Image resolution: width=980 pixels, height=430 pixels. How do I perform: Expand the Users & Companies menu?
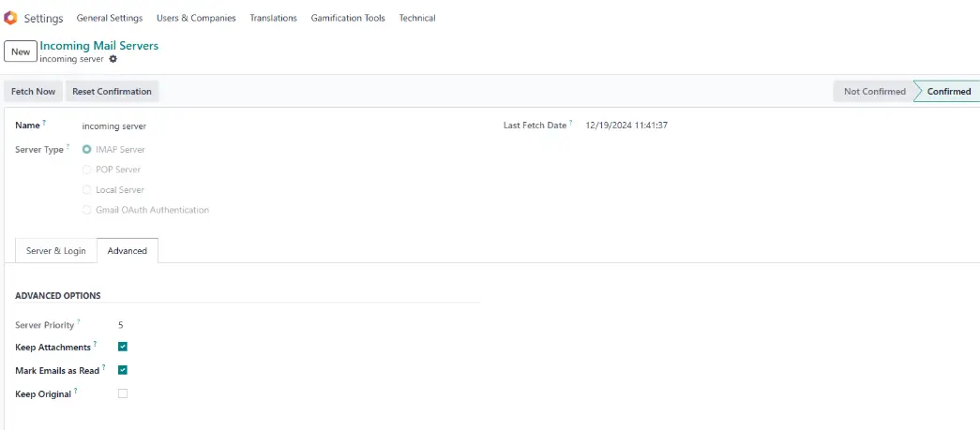point(196,18)
